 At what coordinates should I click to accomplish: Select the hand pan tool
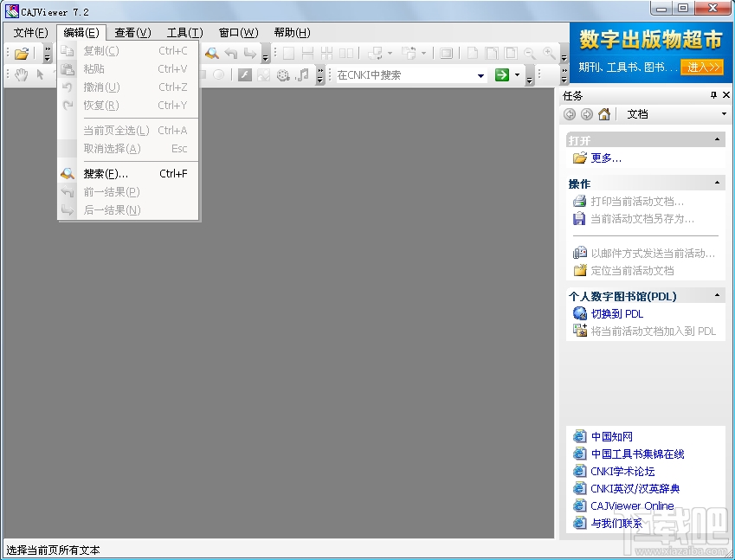tap(19, 74)
